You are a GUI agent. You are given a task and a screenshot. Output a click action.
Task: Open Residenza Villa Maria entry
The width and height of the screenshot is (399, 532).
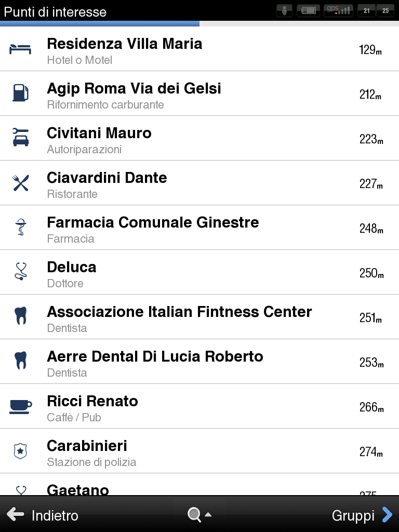199,49
